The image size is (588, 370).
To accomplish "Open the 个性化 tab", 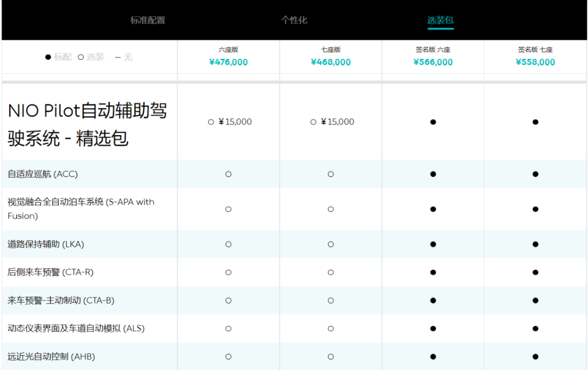I will click(x=294, y=20).
